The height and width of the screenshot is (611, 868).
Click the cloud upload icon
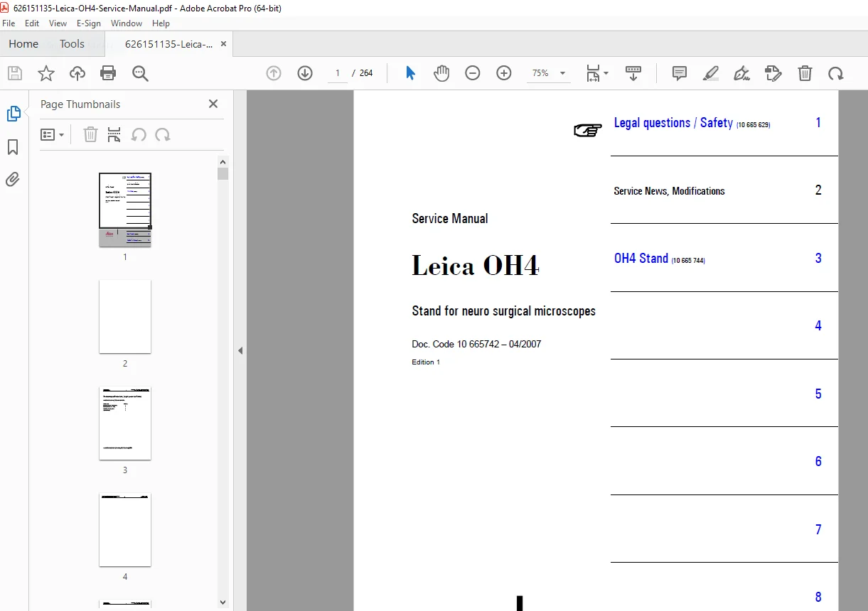point(77,72)
